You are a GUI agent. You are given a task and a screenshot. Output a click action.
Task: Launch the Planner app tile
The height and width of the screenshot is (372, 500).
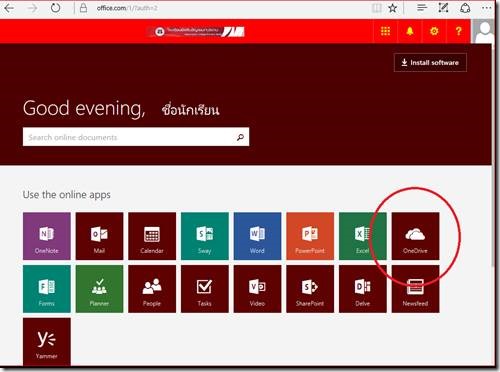[x=99, y=289]
